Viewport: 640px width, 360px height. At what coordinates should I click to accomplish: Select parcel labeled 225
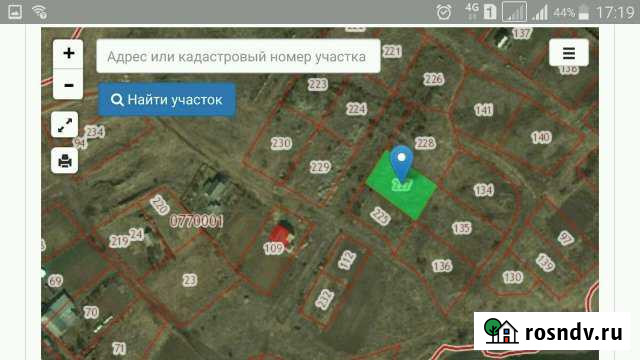click(380, 216)
